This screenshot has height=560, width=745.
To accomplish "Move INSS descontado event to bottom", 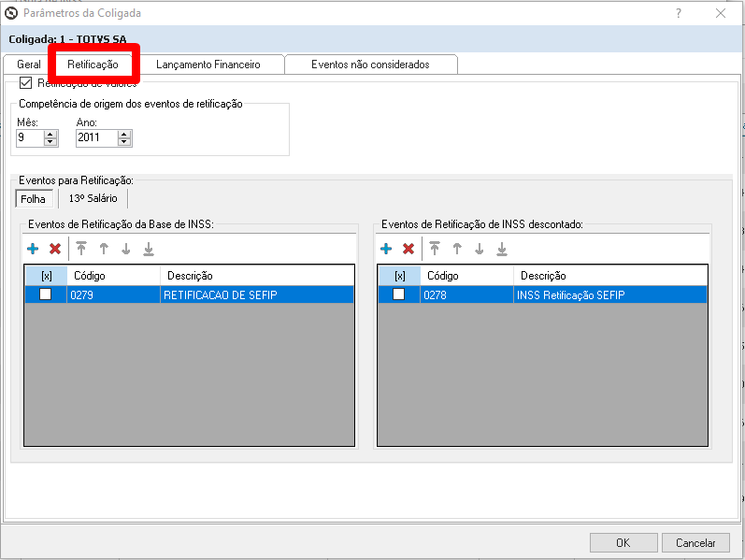I will (502, 249).
